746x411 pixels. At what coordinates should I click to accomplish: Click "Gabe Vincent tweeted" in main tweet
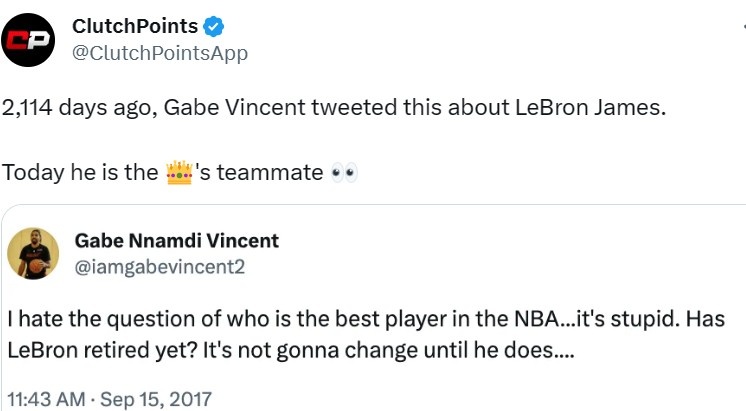point(280,108)
